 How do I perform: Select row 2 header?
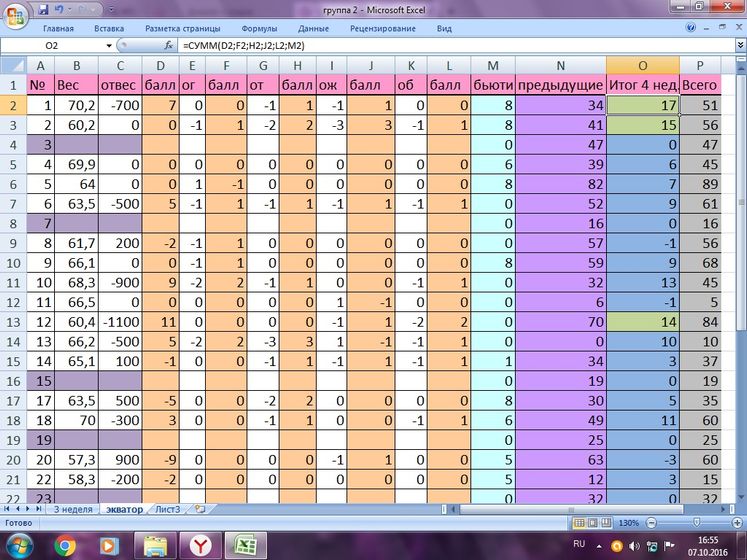click(x=13, y=105)
